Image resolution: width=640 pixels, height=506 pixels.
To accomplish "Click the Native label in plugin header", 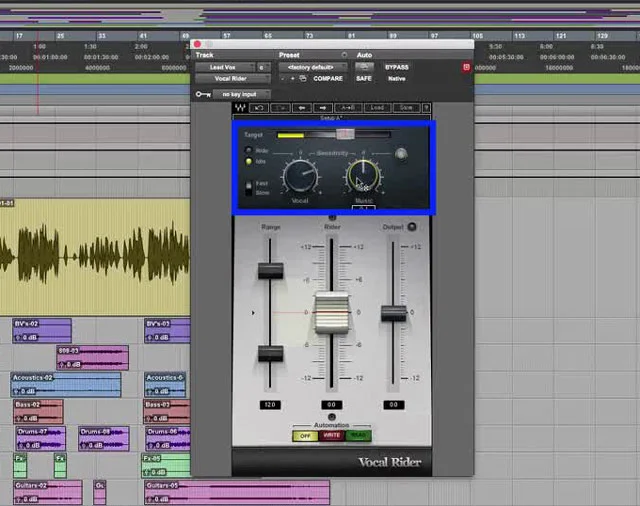I will 397,78.
